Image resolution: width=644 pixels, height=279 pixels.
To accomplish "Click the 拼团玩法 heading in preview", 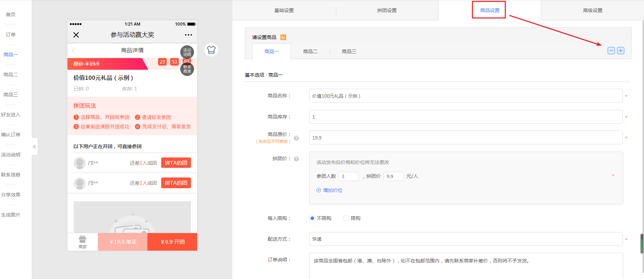I will (84, 106).
